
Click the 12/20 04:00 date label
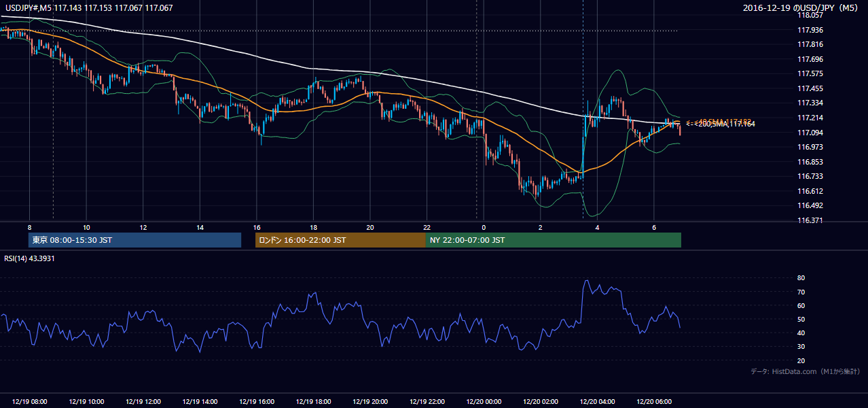coord(597,402)
